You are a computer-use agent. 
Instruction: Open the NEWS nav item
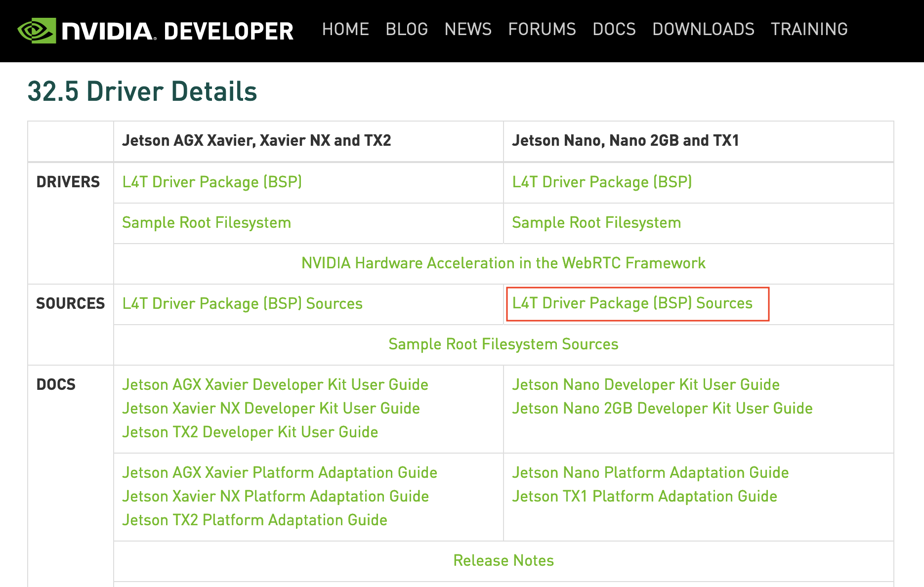[x=468, y=29]
